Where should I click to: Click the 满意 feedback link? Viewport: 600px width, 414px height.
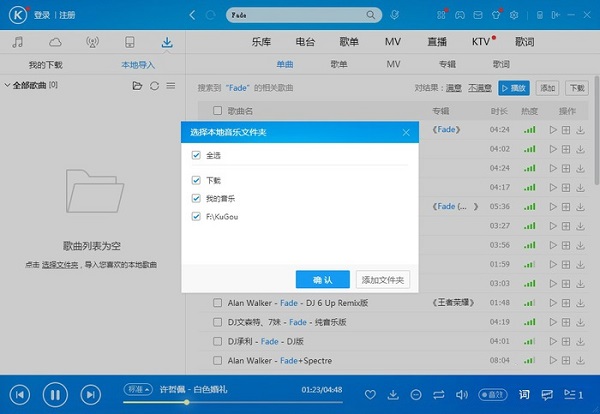(454, 88)
